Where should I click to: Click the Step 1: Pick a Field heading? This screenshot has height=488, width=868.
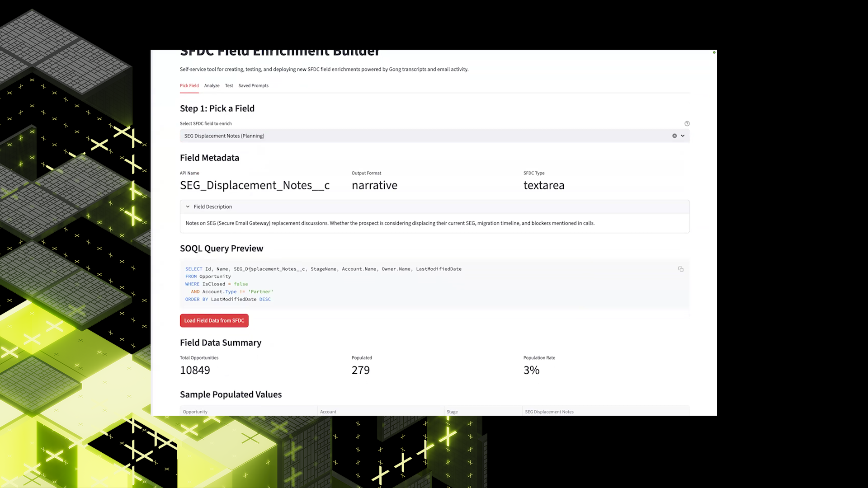(217, 108)
